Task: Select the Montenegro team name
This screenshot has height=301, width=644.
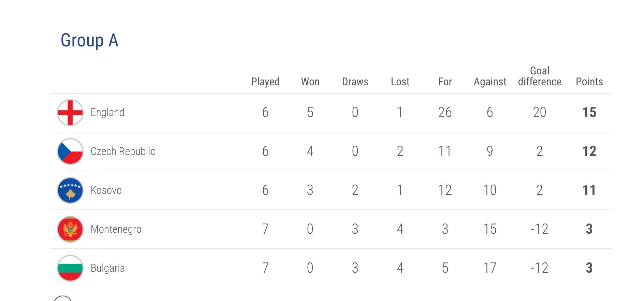Action: [116, 229]
